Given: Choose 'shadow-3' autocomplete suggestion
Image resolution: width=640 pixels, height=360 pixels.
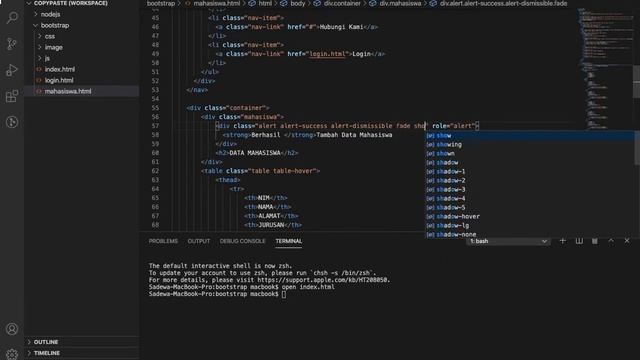Looking at the screenshot, I should pyautogui.click(x=530, y=189).
